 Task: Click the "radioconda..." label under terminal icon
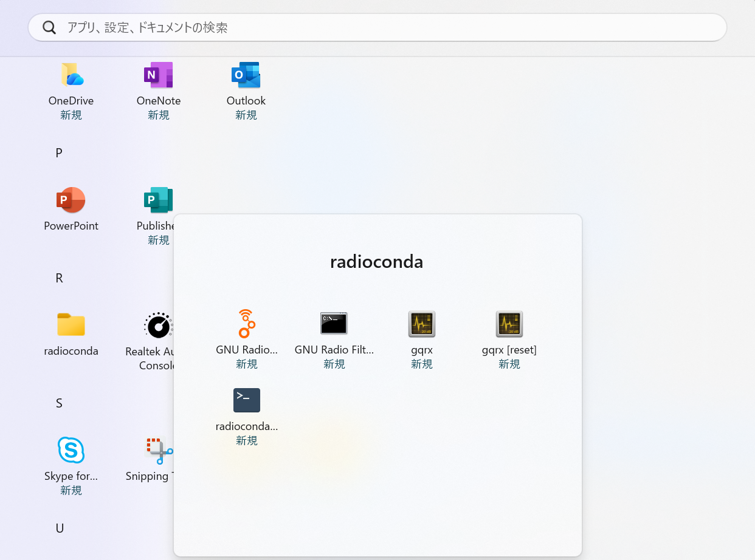coord(246,426)
